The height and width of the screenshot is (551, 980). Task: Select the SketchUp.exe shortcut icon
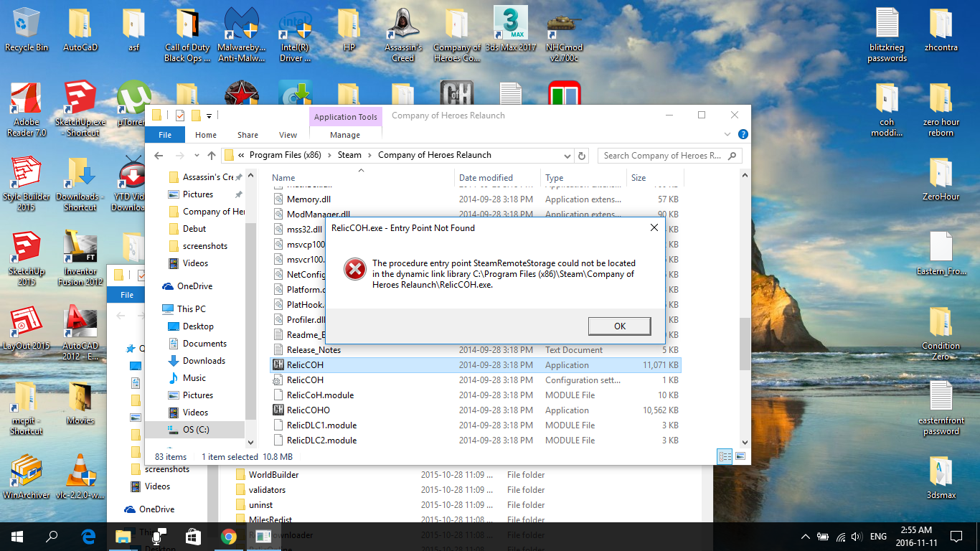(80, 110)
